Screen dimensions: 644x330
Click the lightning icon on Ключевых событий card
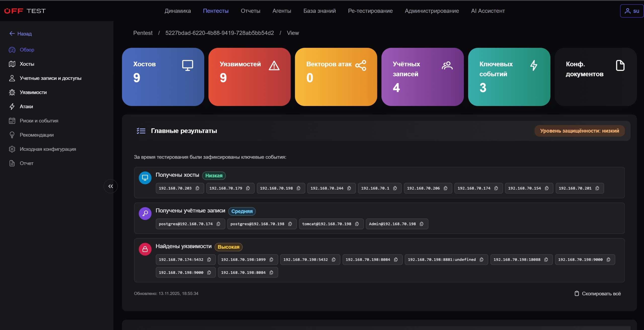point(534,65)
